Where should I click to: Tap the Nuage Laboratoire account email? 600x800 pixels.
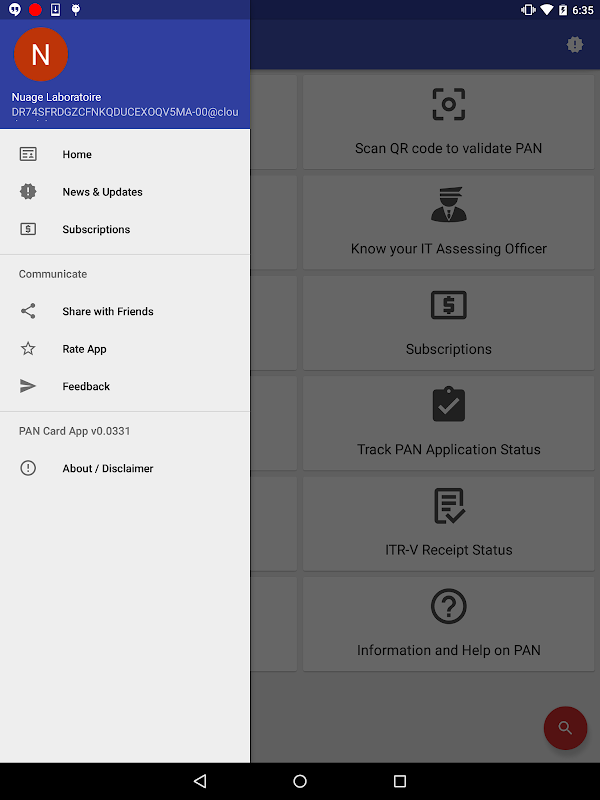tap(125, 112)
